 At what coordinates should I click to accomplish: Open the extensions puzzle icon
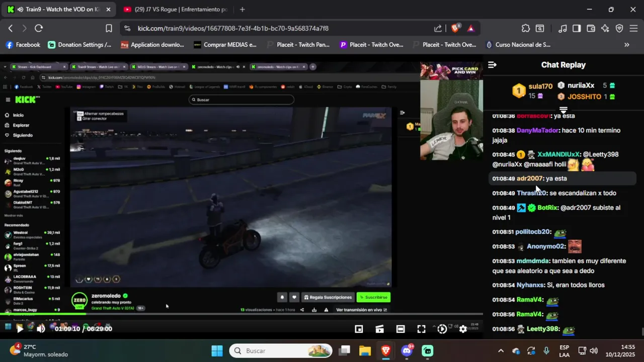(x=526, y=28)
